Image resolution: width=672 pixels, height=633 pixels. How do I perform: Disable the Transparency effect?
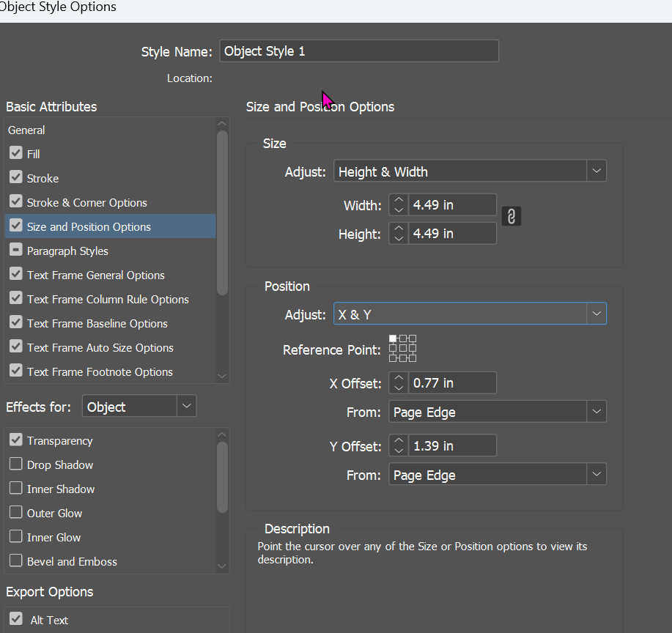coord(16,440)
